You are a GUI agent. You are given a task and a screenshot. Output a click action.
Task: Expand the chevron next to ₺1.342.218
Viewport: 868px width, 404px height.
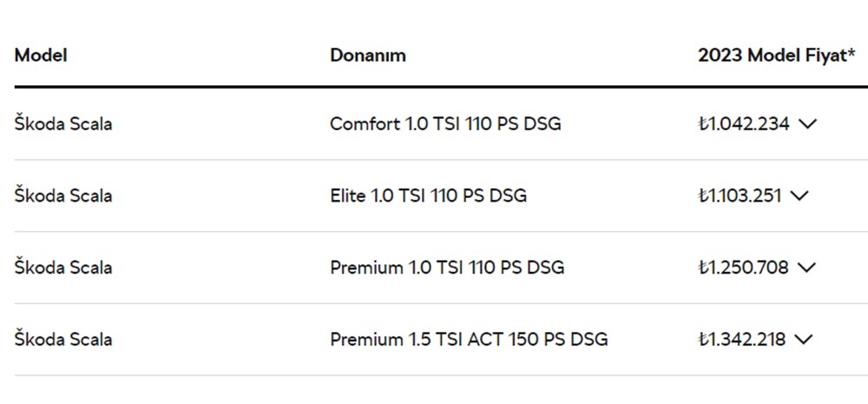pyautogui.click(x=804, y=340)
